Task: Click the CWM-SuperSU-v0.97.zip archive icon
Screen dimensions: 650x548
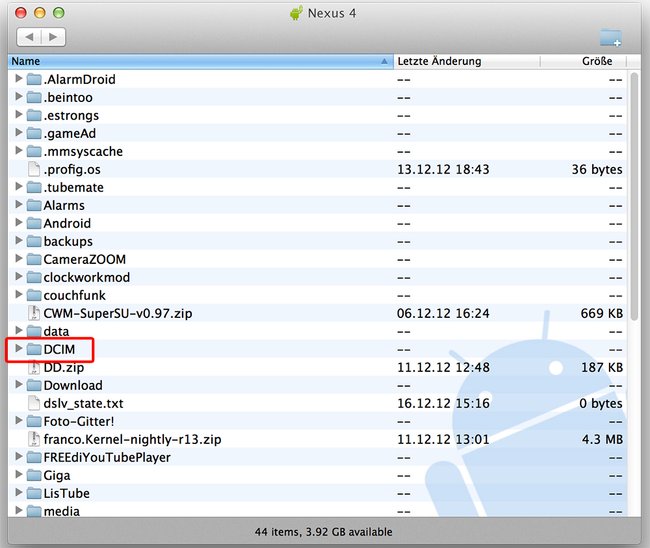Action: pyautogui.click(x=34, y=313)
